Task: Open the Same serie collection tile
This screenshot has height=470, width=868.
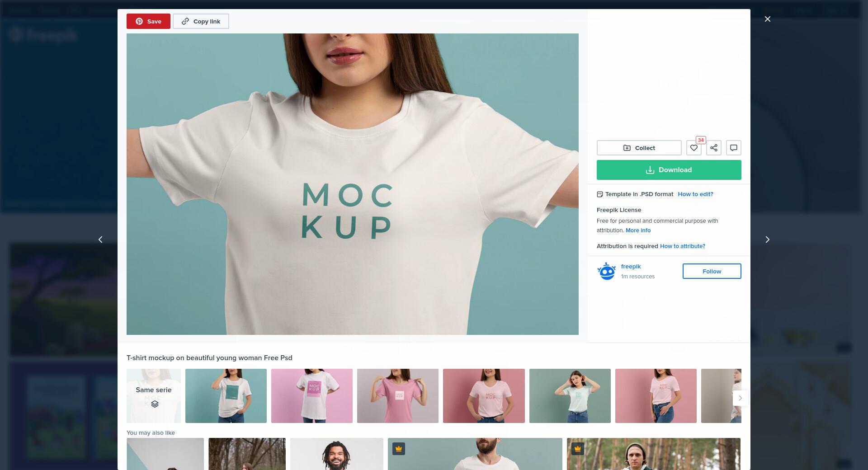Action: click(154, 396)
